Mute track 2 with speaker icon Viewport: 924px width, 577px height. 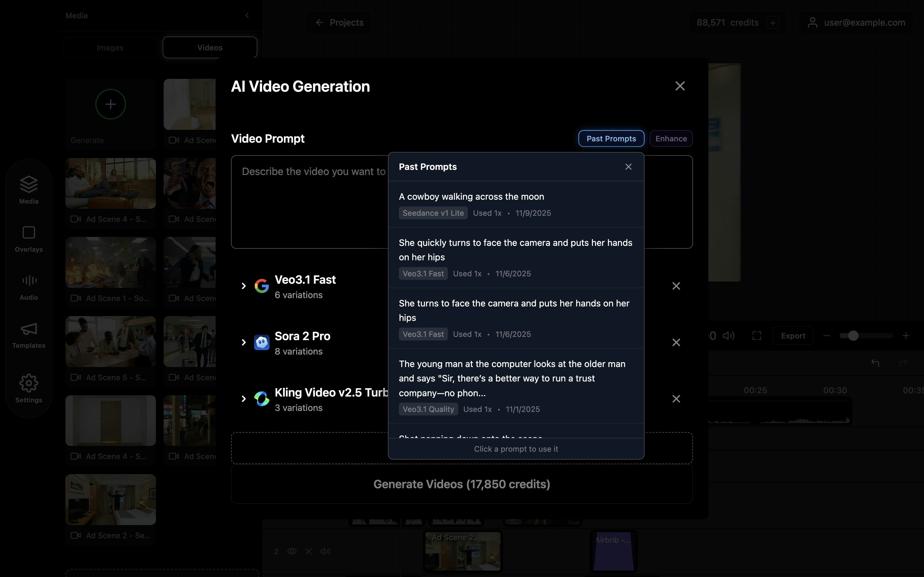[325, 551]
